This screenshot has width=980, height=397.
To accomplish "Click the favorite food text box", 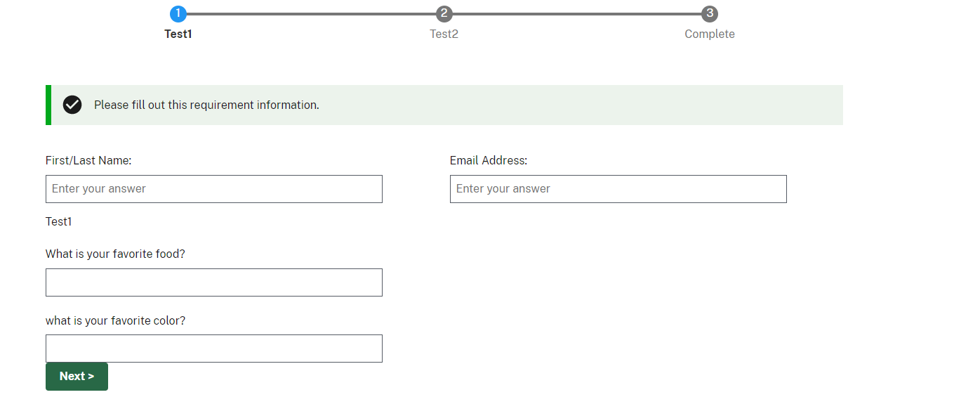I will click(x=214, y=282).
